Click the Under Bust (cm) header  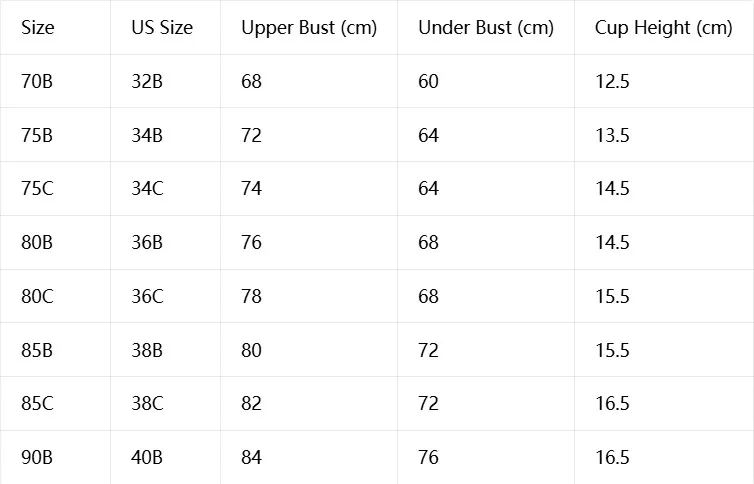[486, 27]
